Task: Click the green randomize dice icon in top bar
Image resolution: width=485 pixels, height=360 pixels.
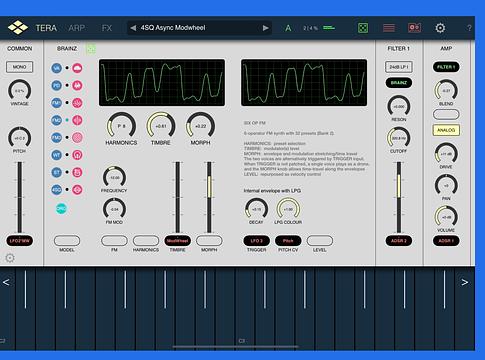Action: 363,28
